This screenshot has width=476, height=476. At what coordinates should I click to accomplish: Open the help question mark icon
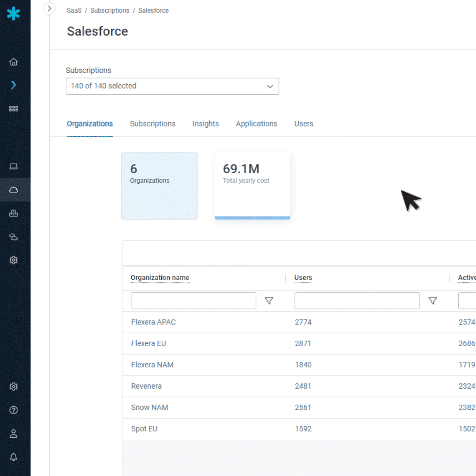click(14, 410)
